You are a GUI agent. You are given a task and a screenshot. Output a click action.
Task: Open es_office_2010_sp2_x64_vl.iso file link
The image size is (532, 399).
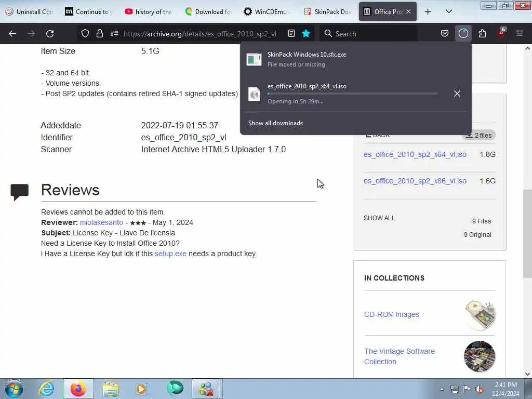click(415, 154)
